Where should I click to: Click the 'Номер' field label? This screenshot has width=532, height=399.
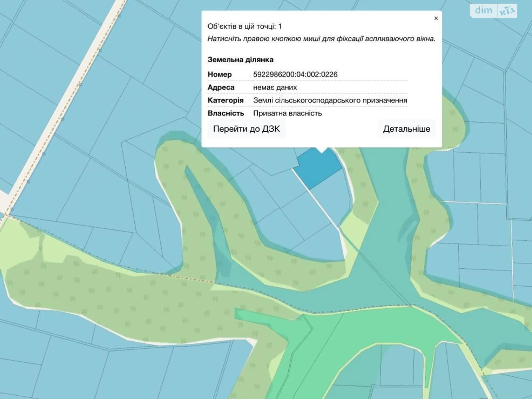tap(219, 74)
